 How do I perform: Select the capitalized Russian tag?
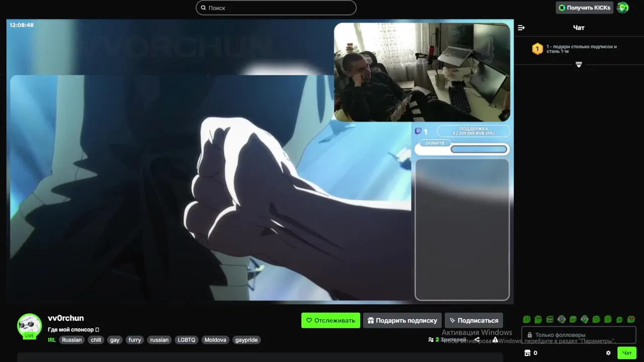coord(71,340)
